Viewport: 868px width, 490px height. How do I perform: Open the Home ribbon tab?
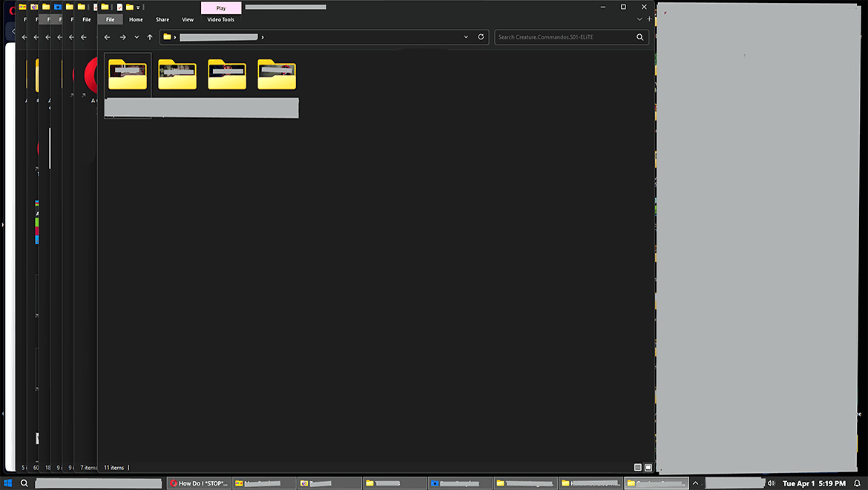137,19
